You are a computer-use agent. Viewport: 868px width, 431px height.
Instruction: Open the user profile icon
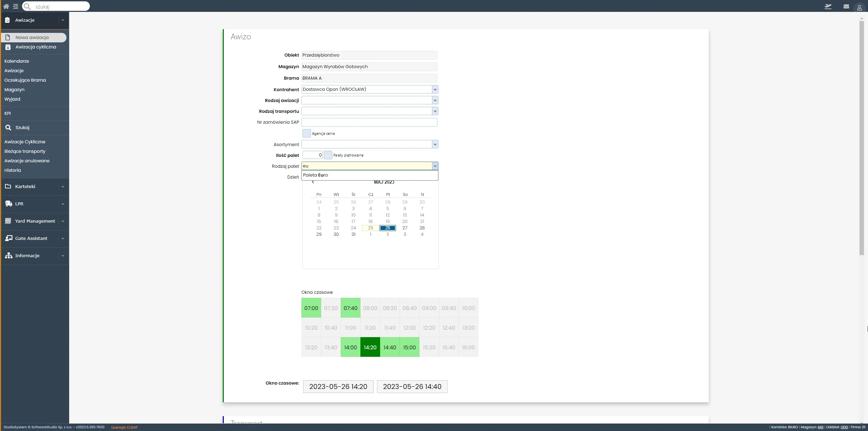point(859,7)
